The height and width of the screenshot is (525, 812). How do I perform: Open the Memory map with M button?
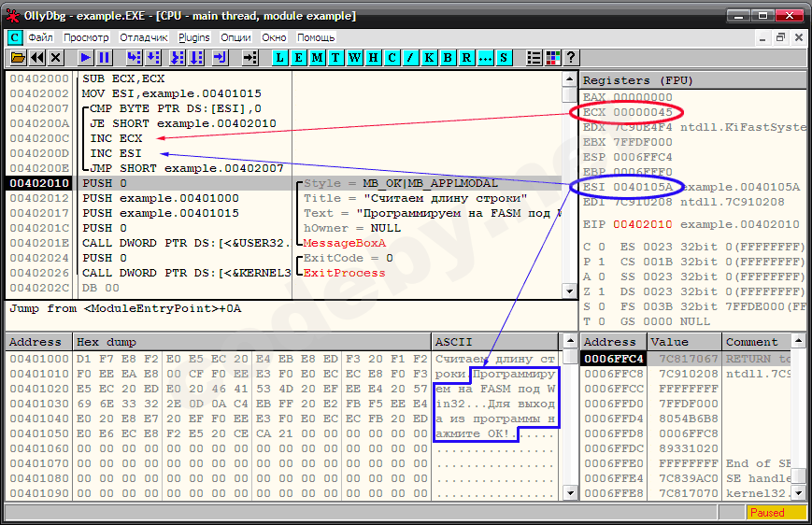pyautogui.click(x=318, y=58)
